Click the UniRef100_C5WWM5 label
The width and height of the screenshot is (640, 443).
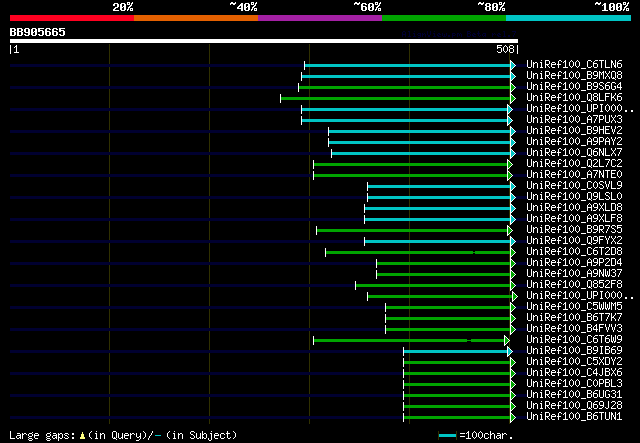pos(574,307)
